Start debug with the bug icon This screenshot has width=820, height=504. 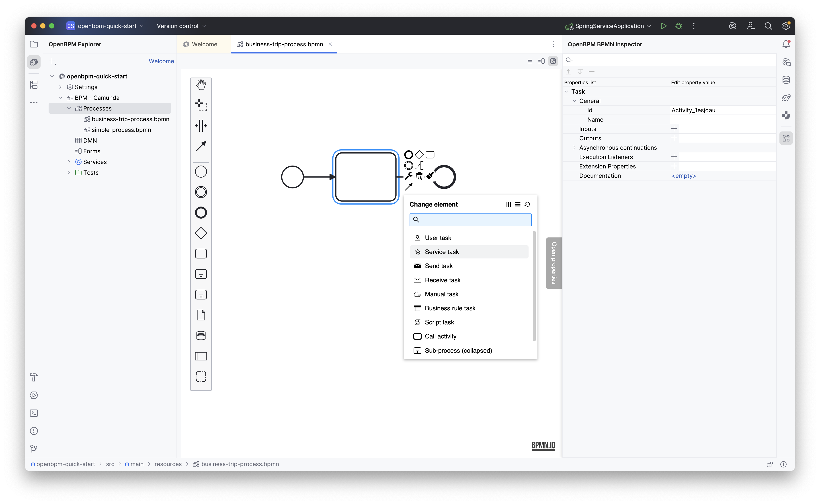coord(679,26)
